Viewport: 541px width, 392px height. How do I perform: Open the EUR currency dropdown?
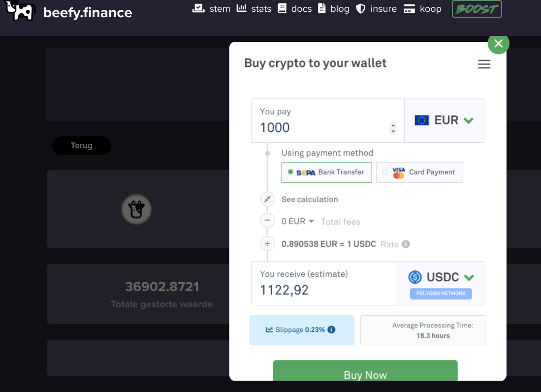click(444, 120)
